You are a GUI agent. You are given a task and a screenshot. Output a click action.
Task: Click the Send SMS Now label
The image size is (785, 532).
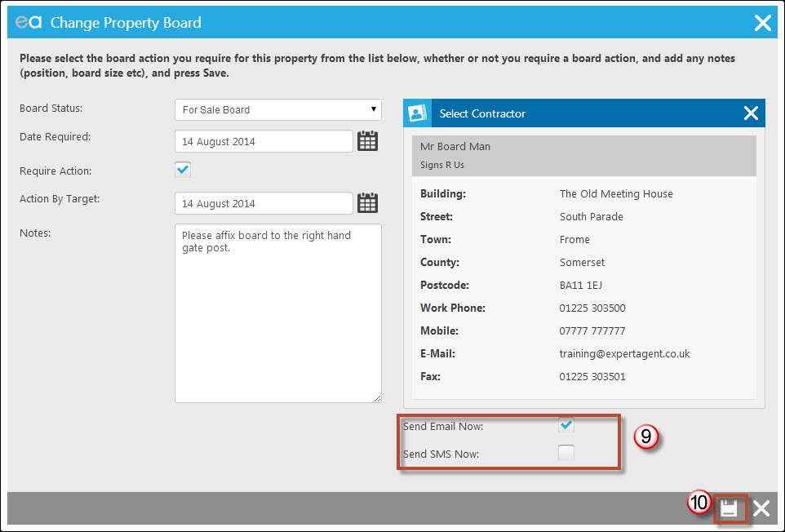[x=441, y=454]
